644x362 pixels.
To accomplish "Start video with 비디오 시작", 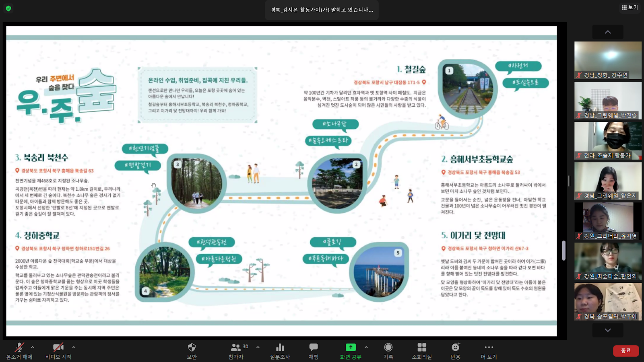I will 58,351.
